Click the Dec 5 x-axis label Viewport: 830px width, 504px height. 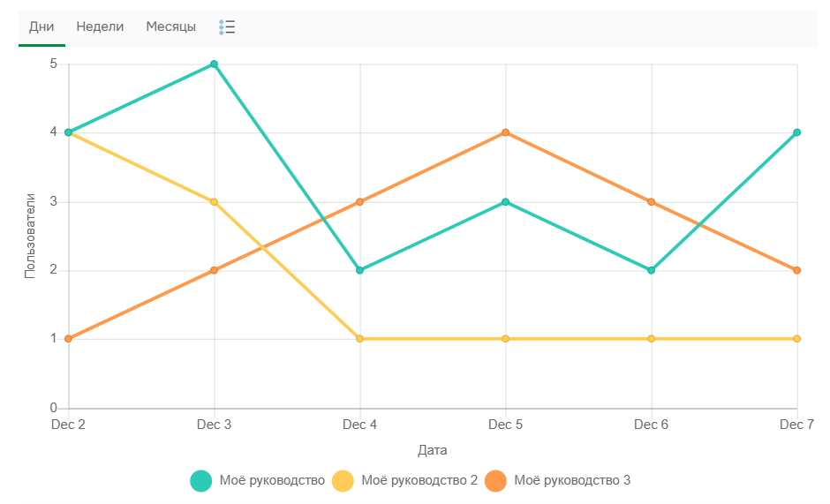505,425
